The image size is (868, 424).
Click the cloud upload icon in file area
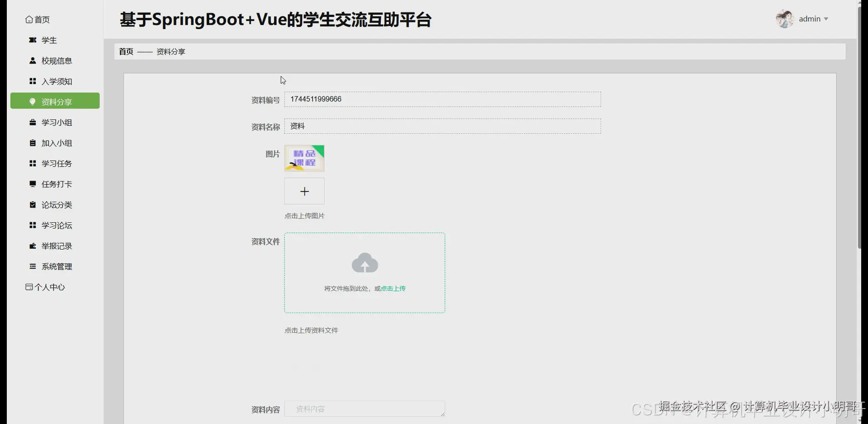[x=365, y=263]
